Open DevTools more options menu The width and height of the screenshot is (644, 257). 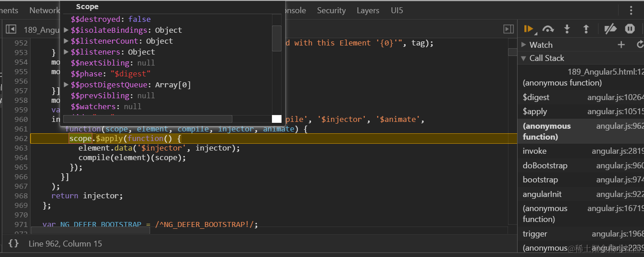coord(631,10)
